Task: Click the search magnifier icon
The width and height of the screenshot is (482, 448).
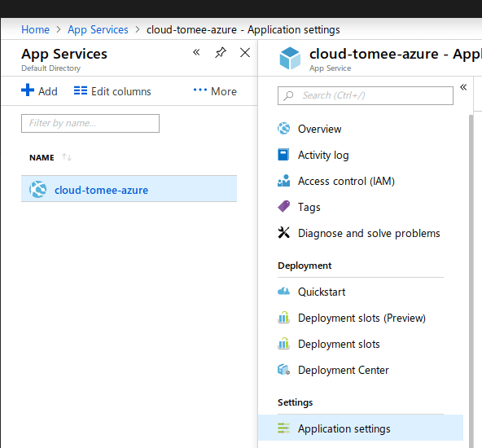Action: [288, 95]
